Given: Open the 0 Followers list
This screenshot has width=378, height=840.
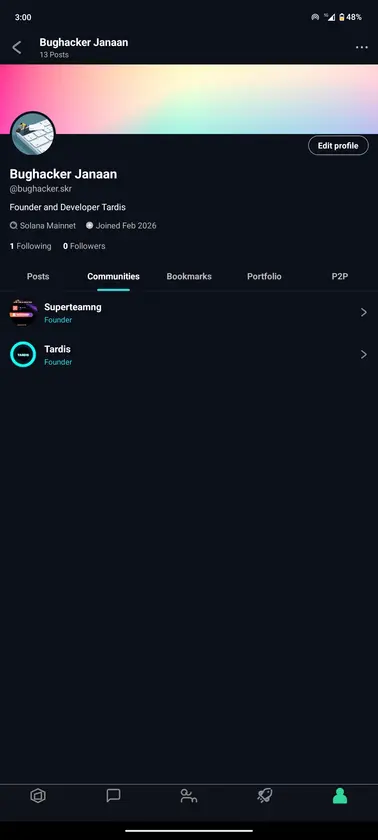Looking at the screenshot, I should pyautogui.click(x=84, y=246).
